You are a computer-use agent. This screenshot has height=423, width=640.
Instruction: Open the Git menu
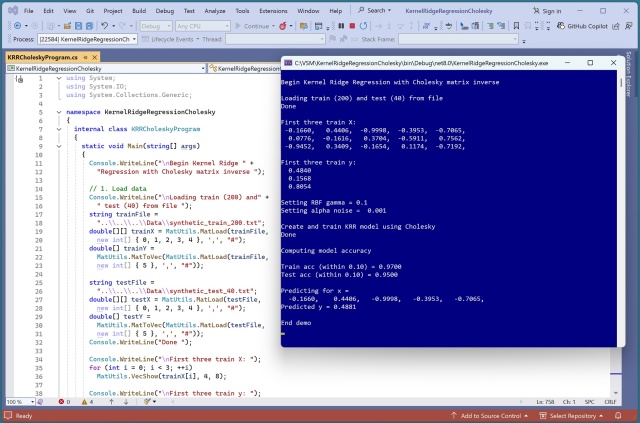click(x=90, y=11)
